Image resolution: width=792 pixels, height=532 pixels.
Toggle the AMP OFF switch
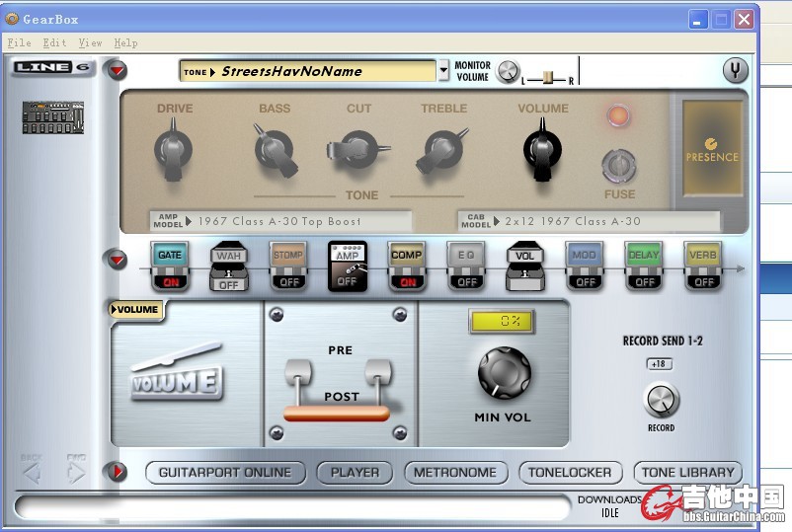[x=347, y=281]
